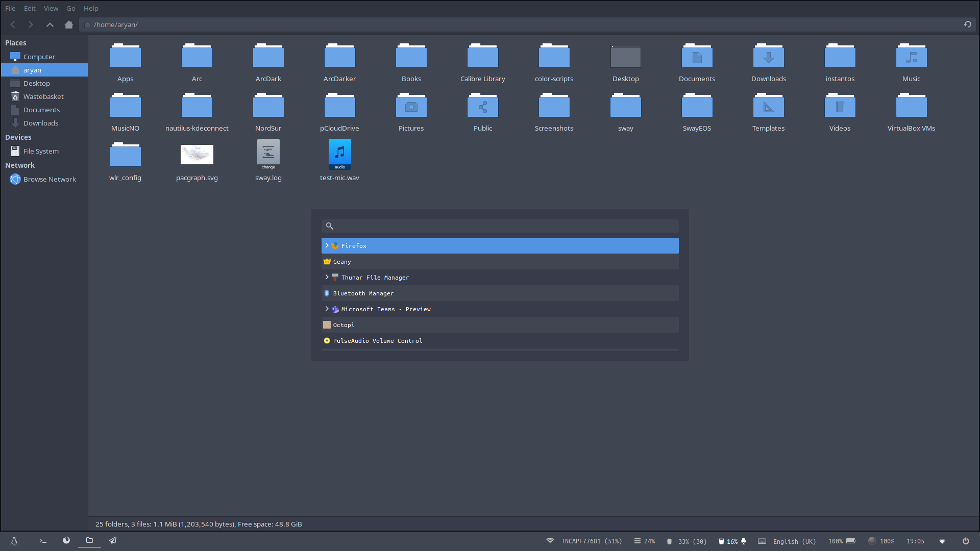Viewport: 980px width, 551px height.
Task: Click the WiFi signal icon in taskbar
Action: coord(552,540)
